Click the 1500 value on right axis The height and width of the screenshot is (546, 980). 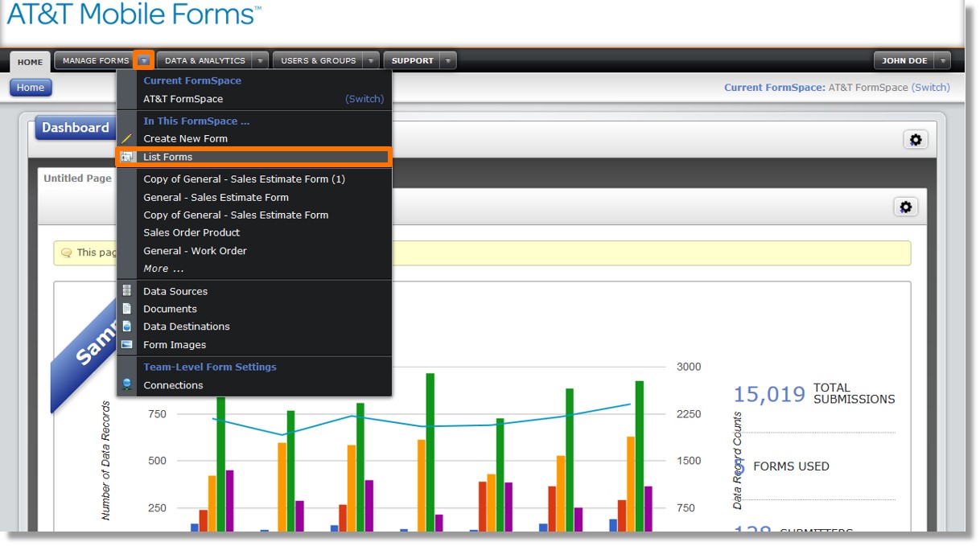[690, 461]
